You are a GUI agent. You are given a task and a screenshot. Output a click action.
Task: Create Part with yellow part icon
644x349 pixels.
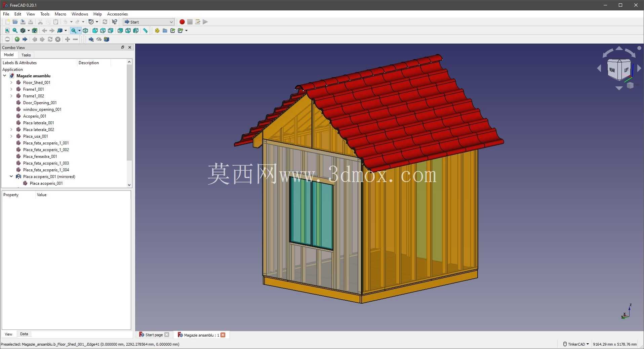[157, 31]
